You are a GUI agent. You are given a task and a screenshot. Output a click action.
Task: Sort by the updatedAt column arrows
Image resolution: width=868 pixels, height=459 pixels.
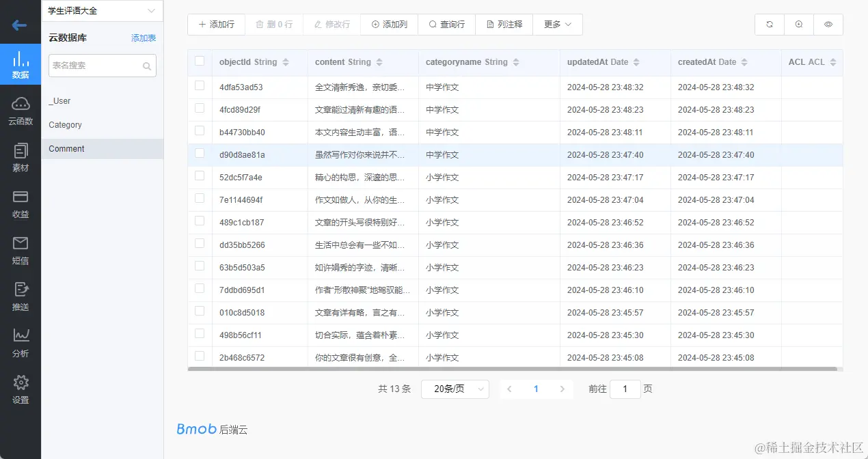point(636,62)
